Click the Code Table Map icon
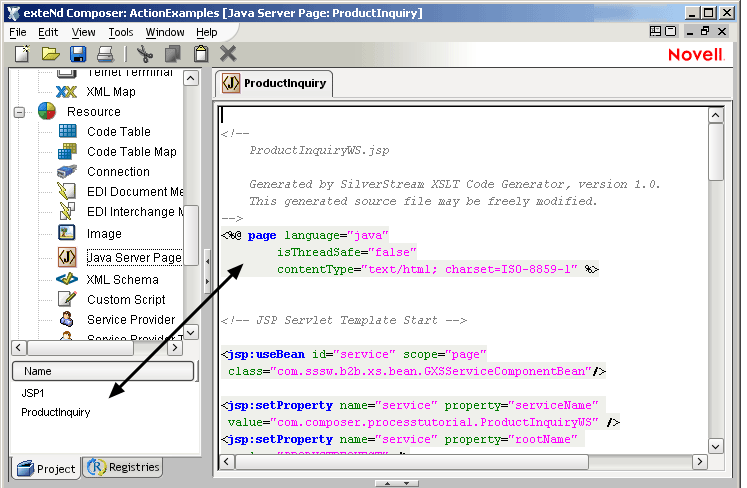The height and width of the screenshot is (488, 747). (67, 151)
